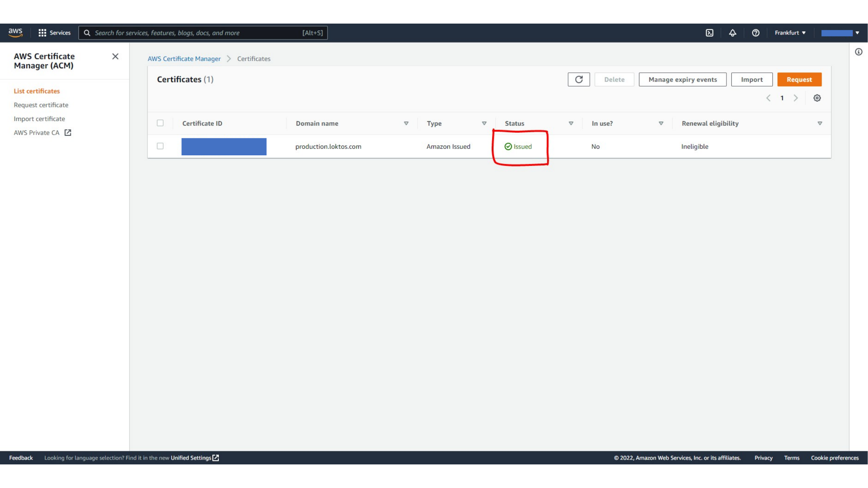Screen dimensions: 868x488
Task: Click the Feedback link in footer
Action: pos(21,458)
